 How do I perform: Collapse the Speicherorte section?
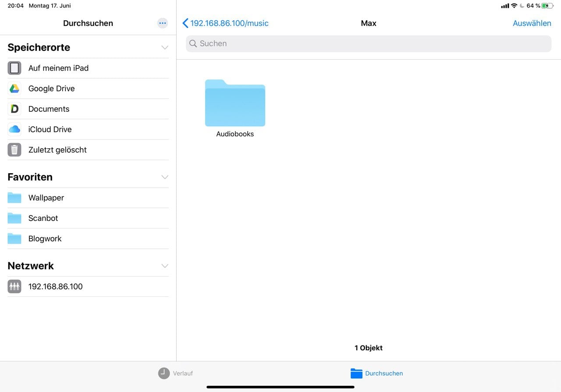click(165, 47)
